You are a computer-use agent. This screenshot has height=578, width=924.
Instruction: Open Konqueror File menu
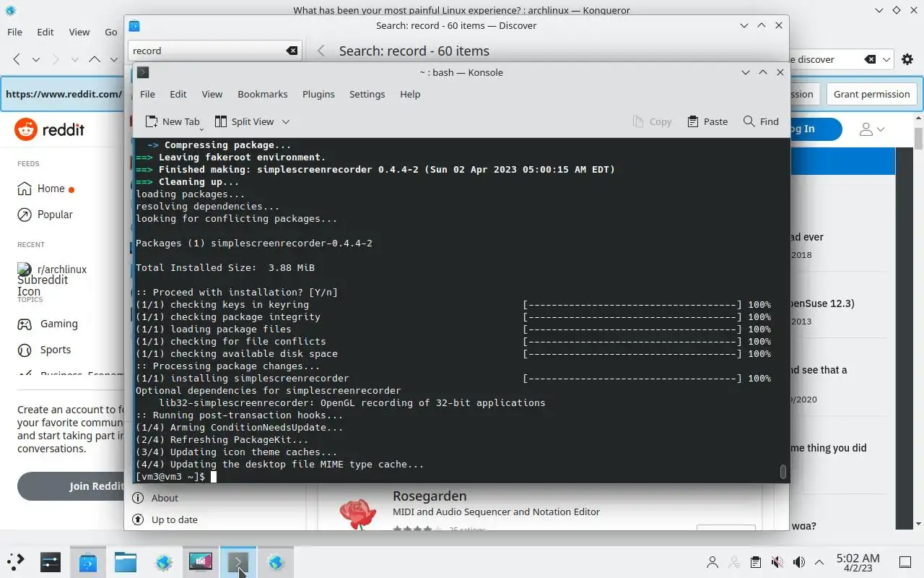[14, 32]
